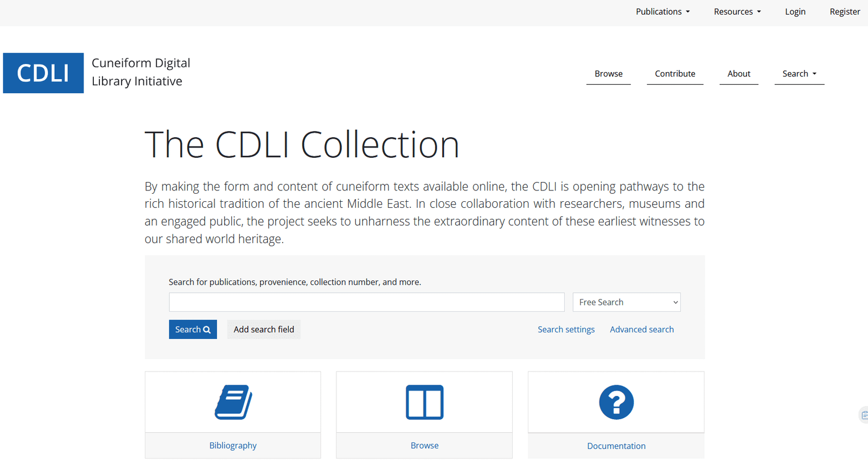Focus the main search text input

[x=367, y=302]
